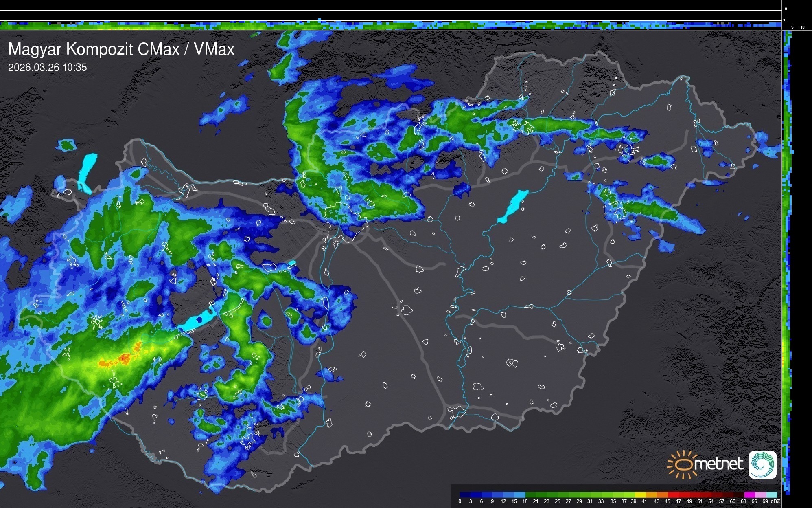
Task: Click the white spiral radar app icon
Action: [x=762, y=464]
